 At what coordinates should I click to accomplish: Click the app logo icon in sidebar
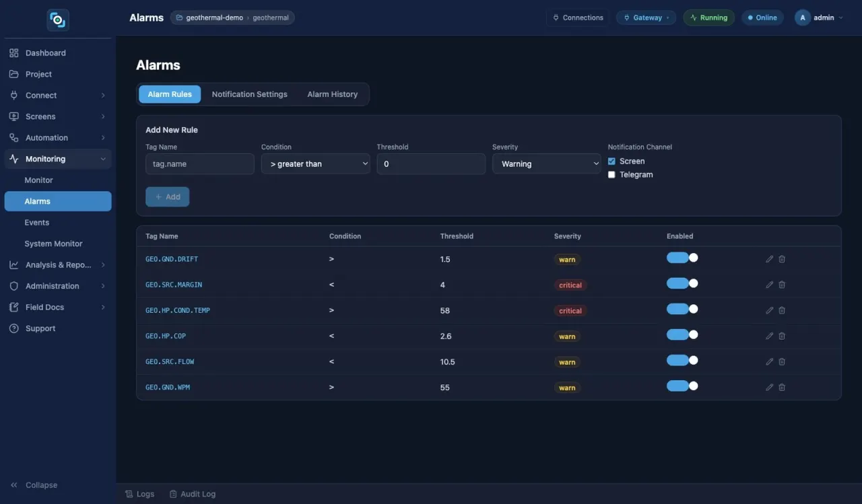(x=58, y=20)
